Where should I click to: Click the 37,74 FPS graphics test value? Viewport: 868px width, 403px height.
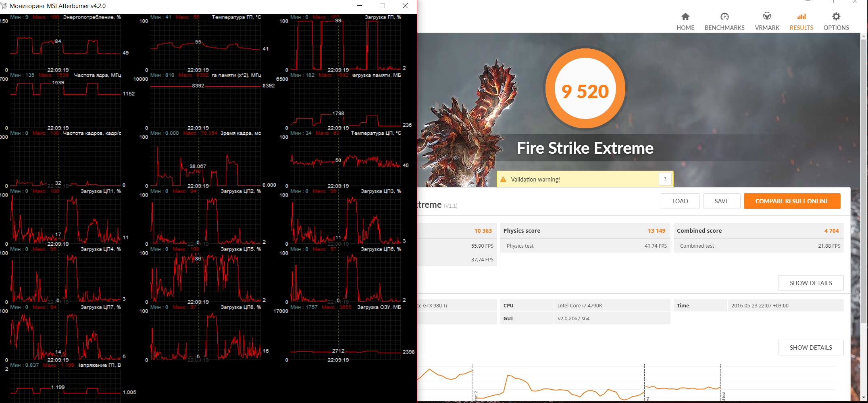point(482,260)
